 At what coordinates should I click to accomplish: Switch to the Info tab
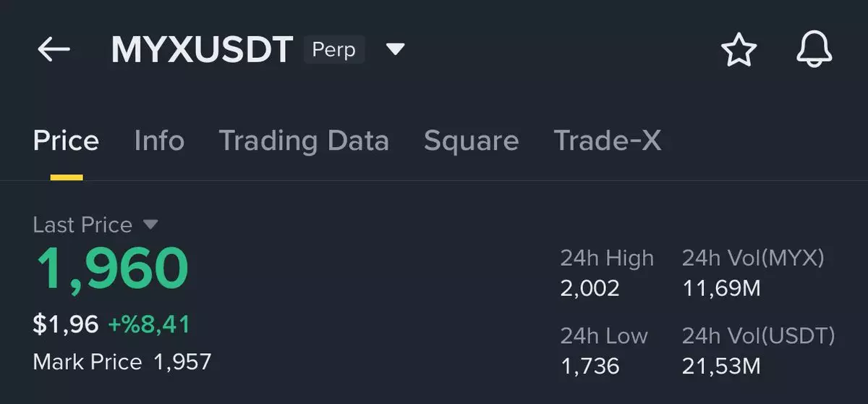click(159, 140)
